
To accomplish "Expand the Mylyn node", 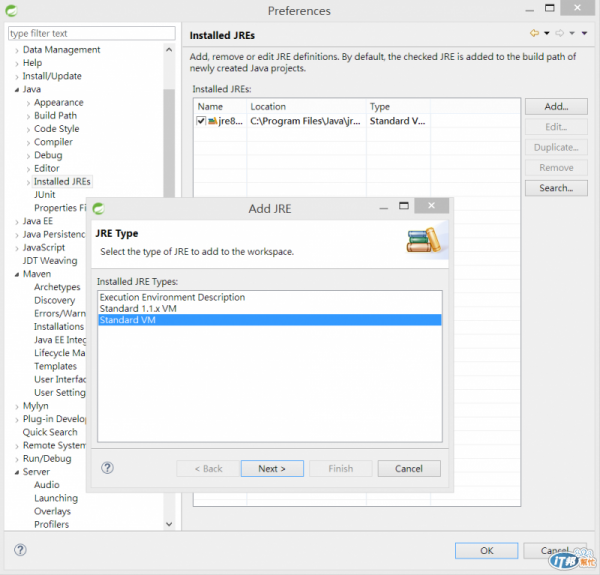I will click(x=17, y=407).
